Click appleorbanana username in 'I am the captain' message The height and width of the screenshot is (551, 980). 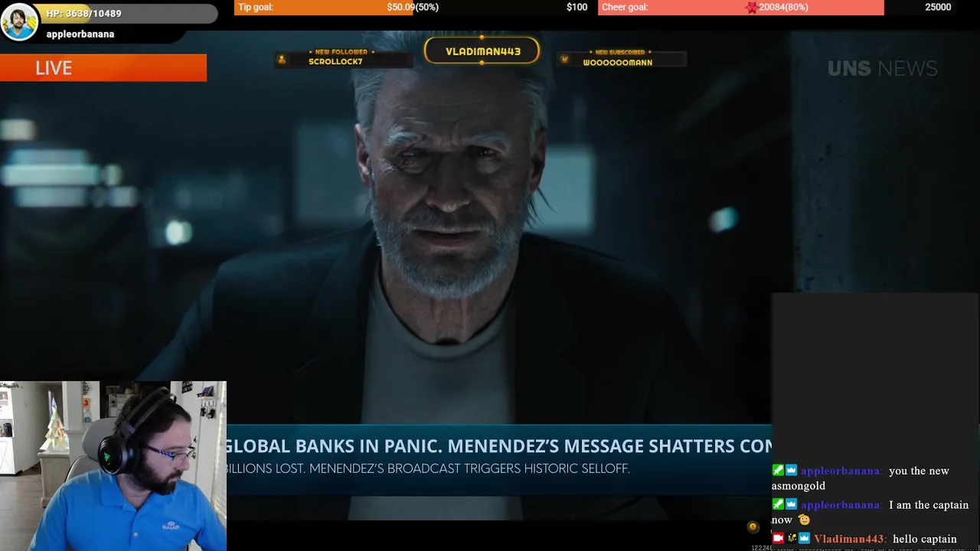(841, 504)
